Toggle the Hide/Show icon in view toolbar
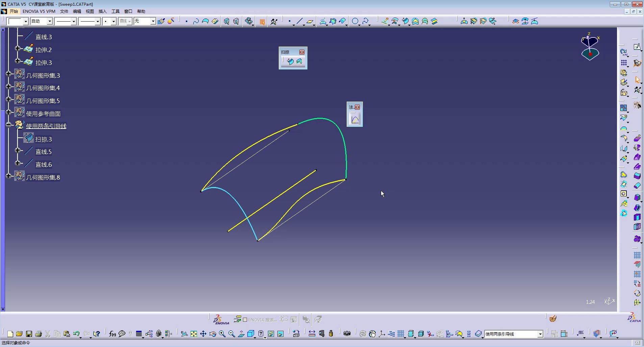 [271, 334]
